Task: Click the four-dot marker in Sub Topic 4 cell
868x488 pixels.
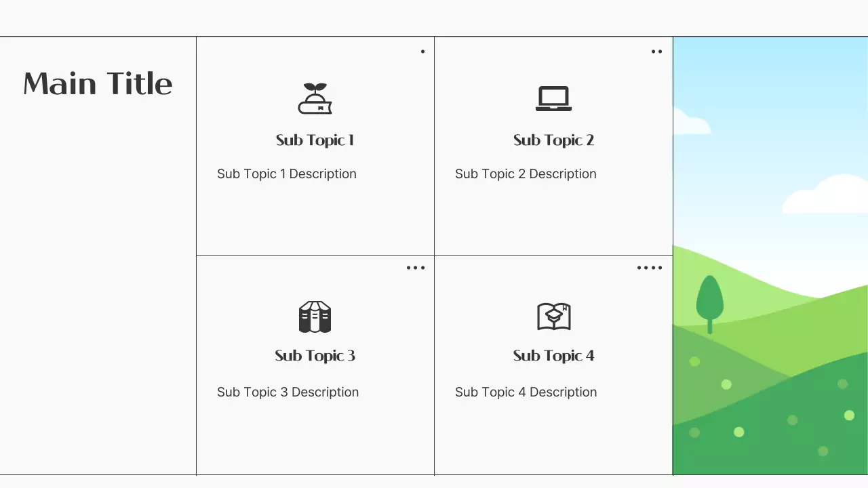Action: tap(650, 268)
